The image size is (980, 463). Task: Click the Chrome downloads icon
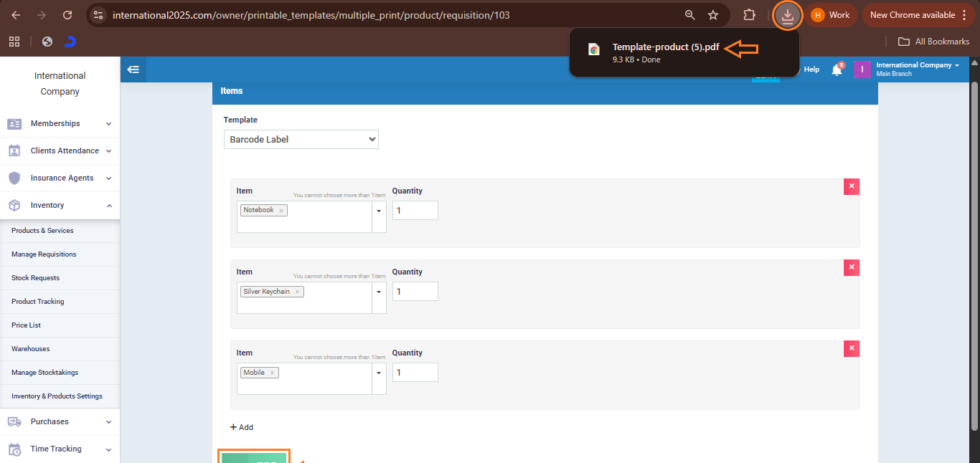point(788,15)
